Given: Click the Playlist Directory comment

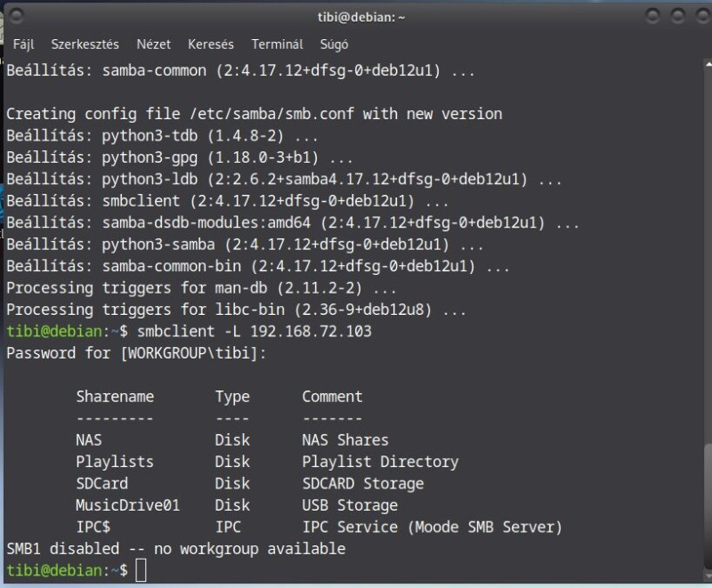Looking at the screenshot, I should (380, 462).
